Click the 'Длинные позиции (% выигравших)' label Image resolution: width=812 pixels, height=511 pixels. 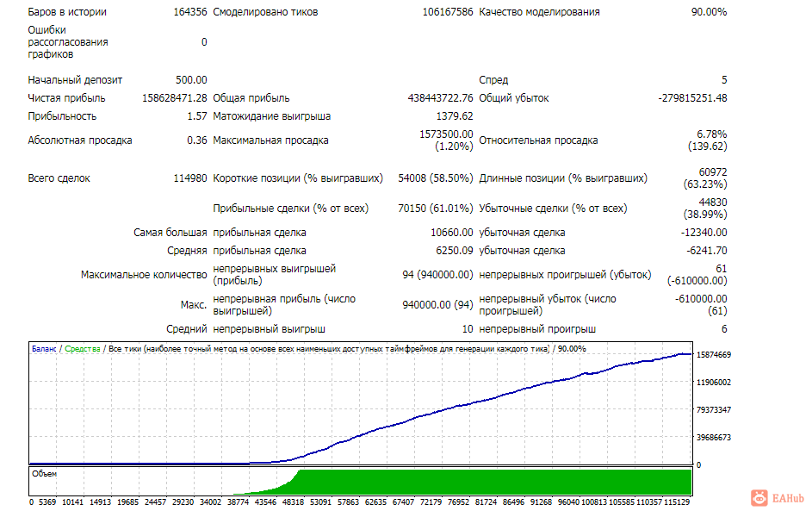pyautogui.click(x=563, y=178)
